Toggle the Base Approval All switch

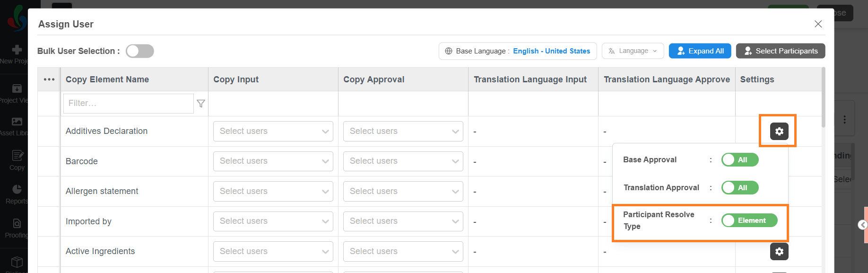pyautogui.click(x=740, y=160)
